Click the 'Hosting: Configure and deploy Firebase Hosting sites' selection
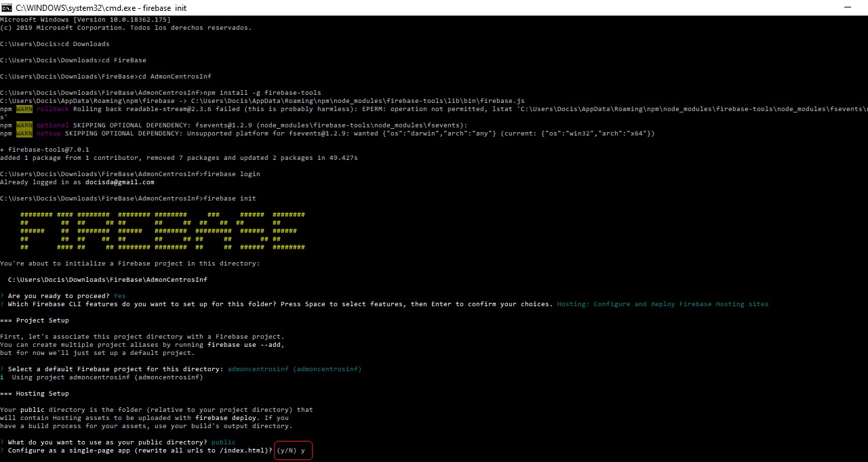This screenshot has height=462, width=868. point(663,304)
